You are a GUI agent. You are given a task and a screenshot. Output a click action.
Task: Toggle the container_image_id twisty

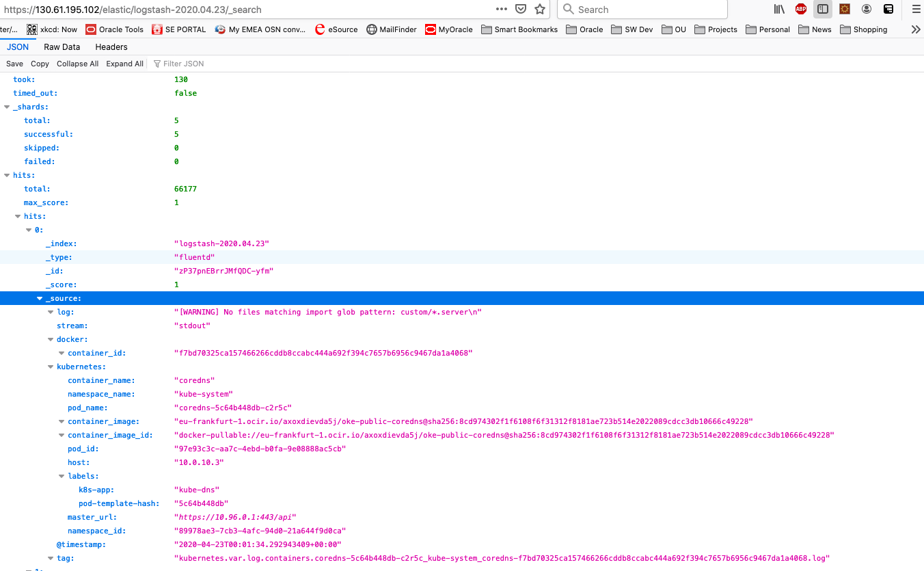pos(62,436)
